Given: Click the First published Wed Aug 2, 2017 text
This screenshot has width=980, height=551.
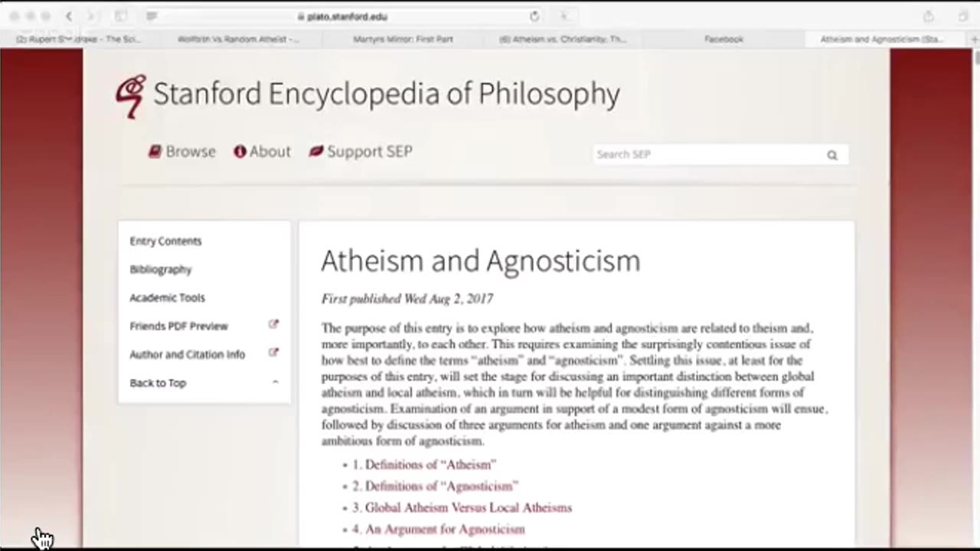Looking at the screenshot, I should pyautogui.click(x=407, y=299).
